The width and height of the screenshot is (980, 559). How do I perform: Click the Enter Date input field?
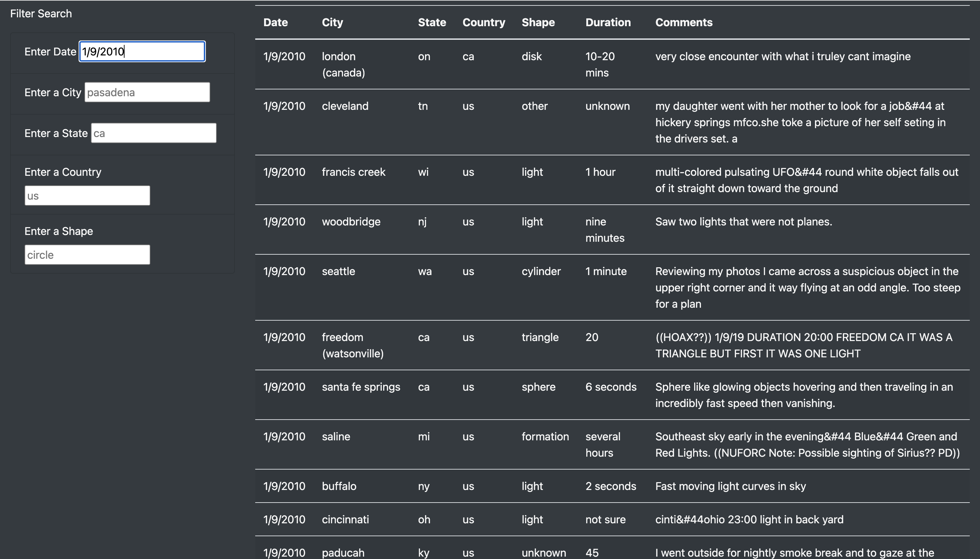(x=142, y=51)
